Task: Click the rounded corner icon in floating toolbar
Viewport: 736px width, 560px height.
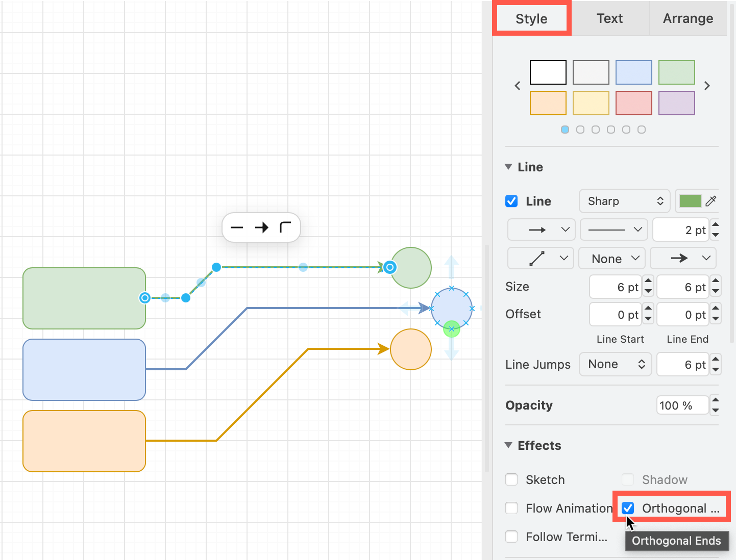Action: pos(285,227)
